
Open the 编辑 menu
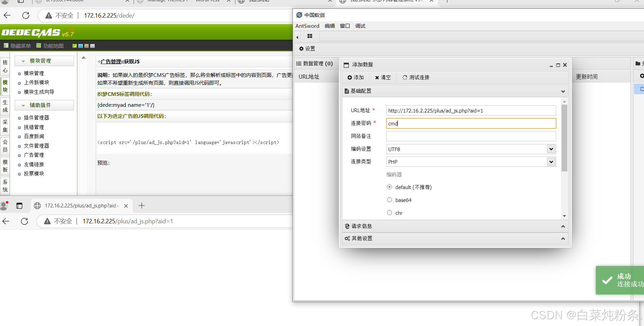tap(329, 26)
